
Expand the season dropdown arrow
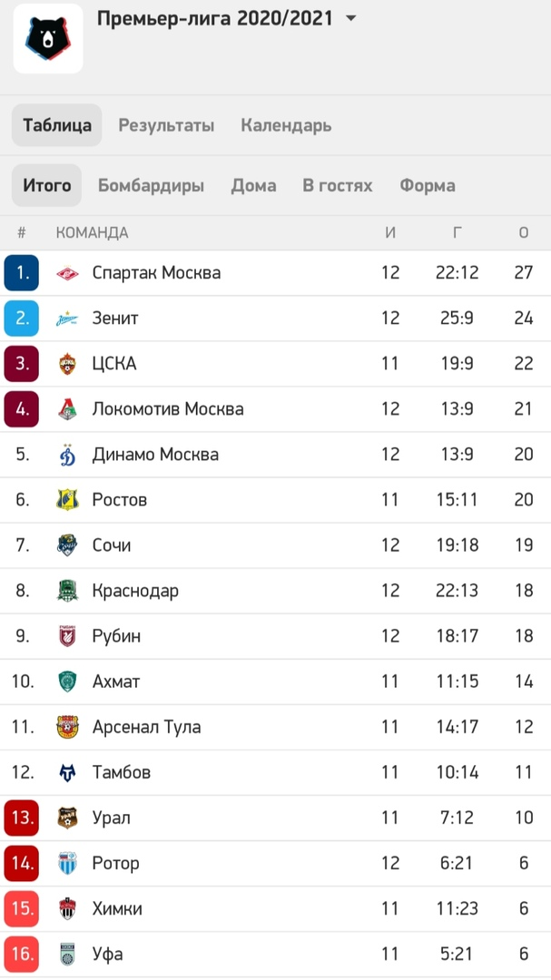tap(351, 18)
